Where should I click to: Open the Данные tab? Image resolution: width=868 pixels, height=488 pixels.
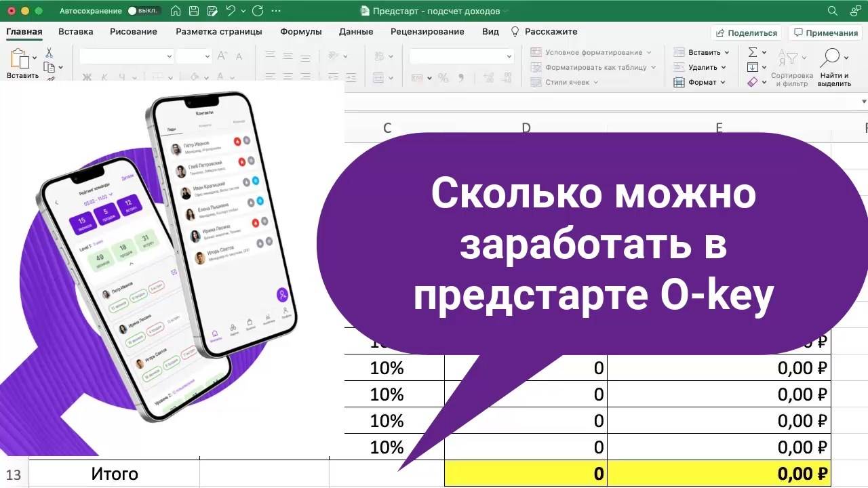(356, 32)
